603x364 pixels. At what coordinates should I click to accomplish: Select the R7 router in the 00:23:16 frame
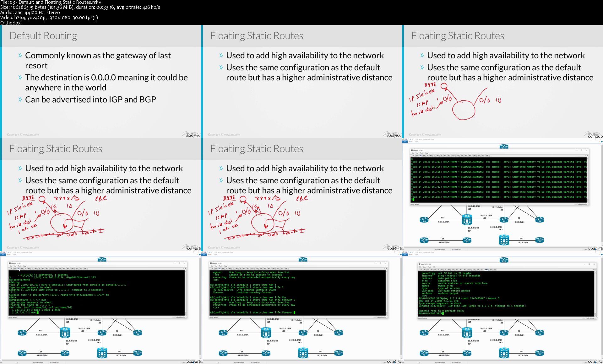(x=138, y=353)
